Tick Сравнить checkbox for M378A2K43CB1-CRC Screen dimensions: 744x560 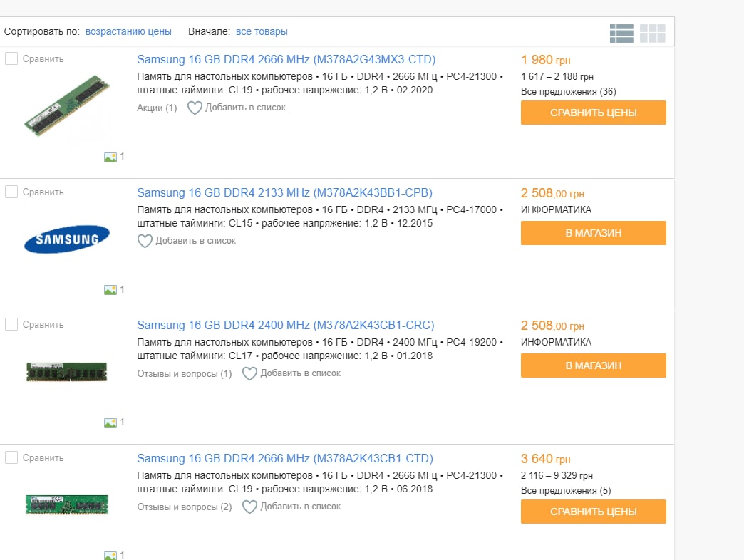(11, 324)
